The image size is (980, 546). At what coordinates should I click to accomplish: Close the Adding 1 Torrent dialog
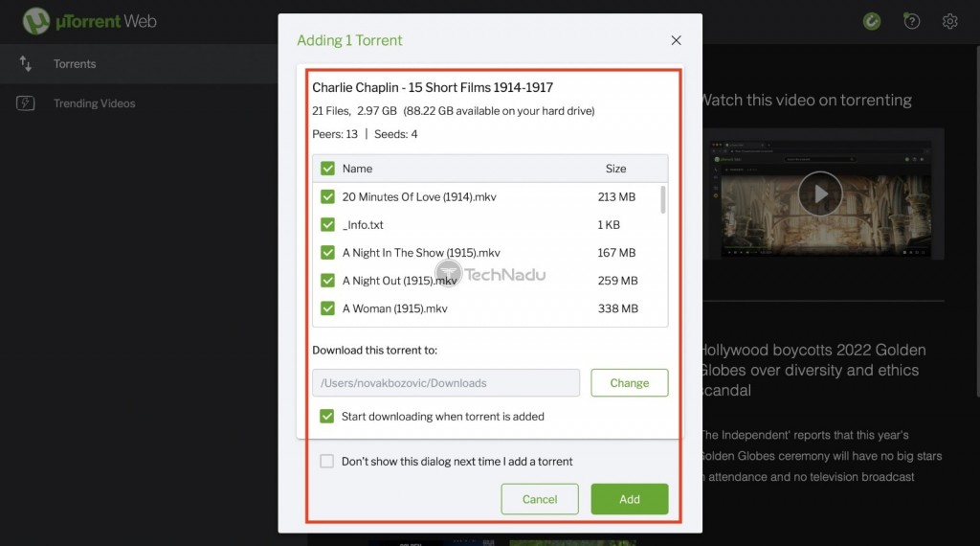[676, 40]
